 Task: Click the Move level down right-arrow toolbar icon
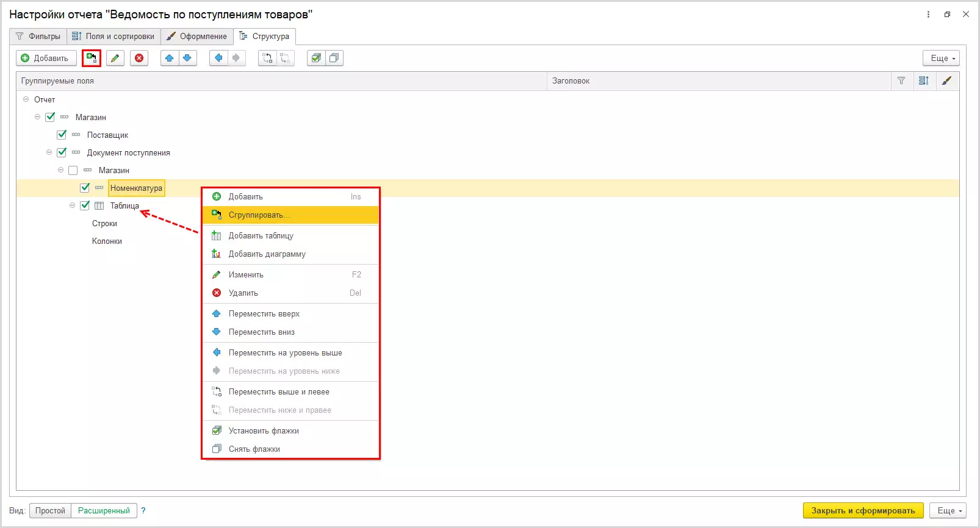click(x=236, y=58)
